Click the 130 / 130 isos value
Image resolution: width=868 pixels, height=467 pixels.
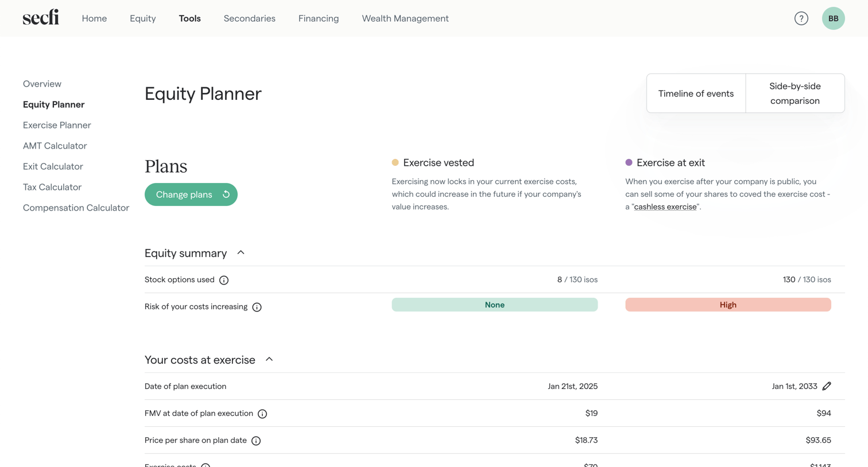click(x=807, y=279)
